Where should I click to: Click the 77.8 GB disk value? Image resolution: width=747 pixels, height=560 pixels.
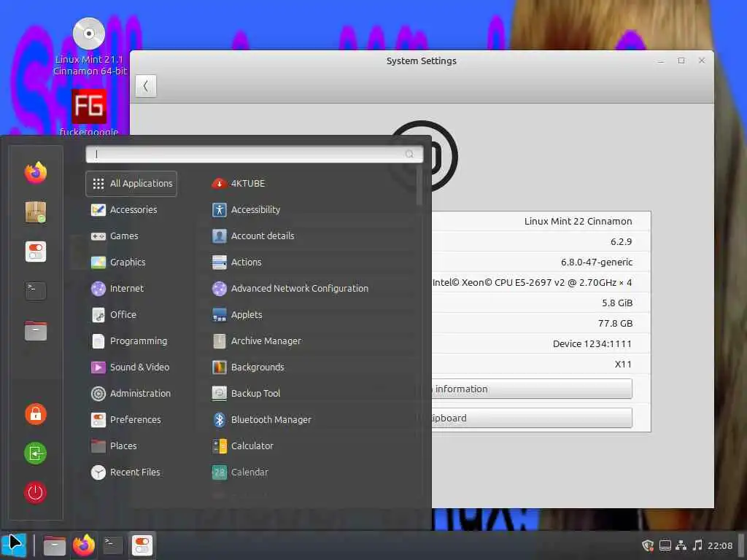pyautogui.click(x=615, y=323)
